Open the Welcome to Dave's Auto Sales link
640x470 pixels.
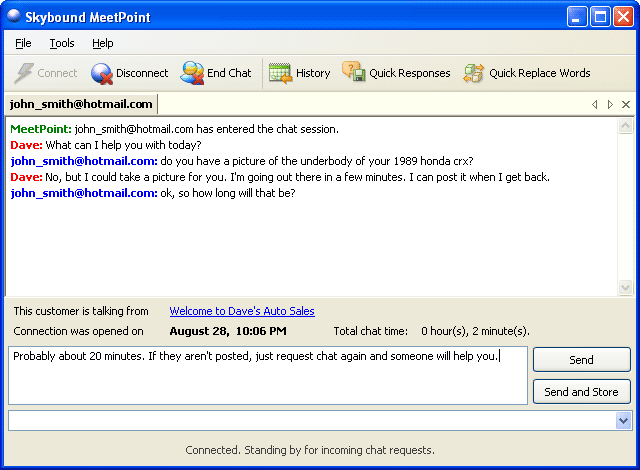[x=242, y=311]
